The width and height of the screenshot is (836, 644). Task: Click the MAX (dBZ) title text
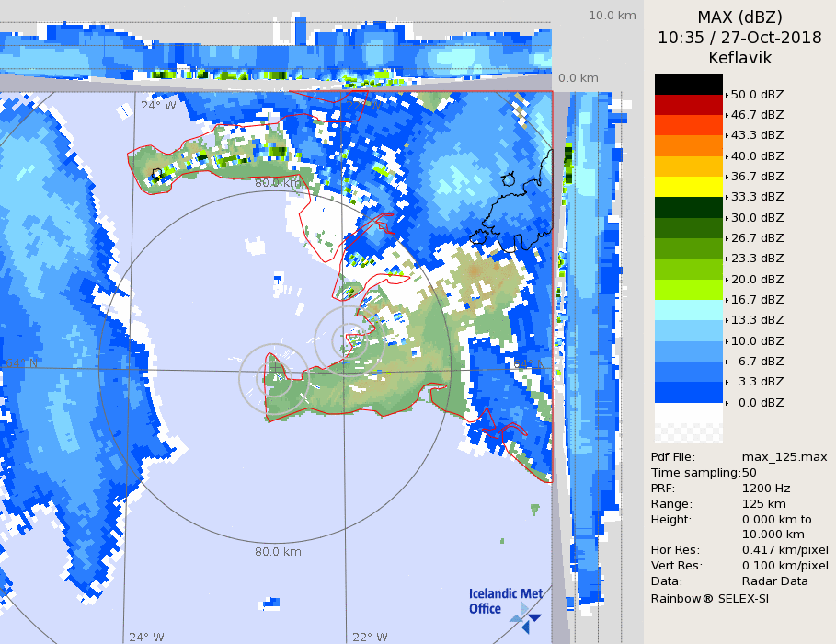[x=739, y=17]
